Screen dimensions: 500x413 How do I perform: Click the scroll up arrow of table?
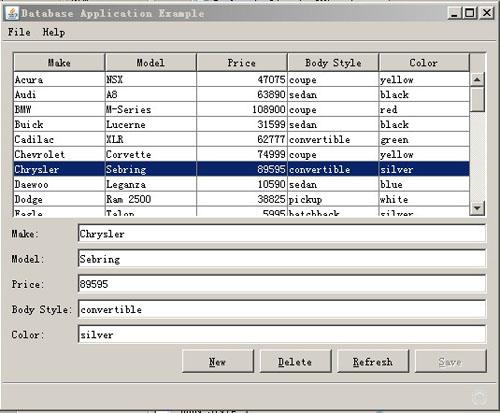coord(477,80)
